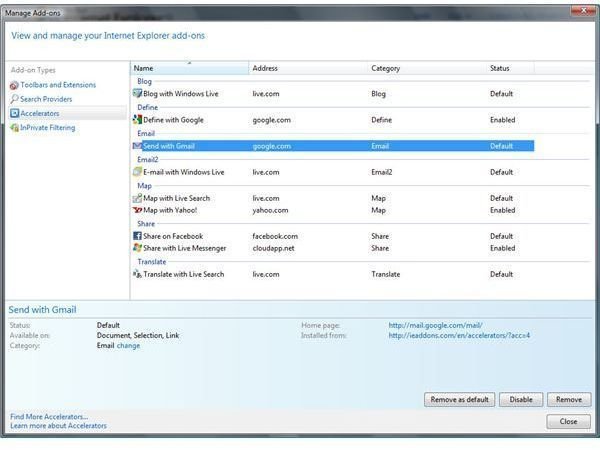600x450 pixels.
Task: Sort list by Address column header
Action: pos(308,68)
